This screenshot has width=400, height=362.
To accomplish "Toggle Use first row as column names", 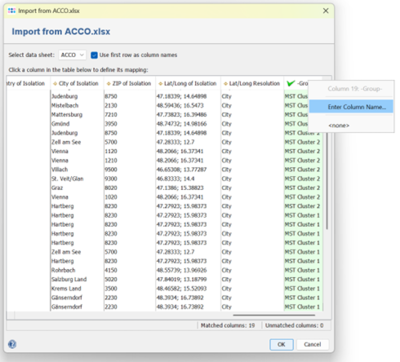I will [94, 55].
